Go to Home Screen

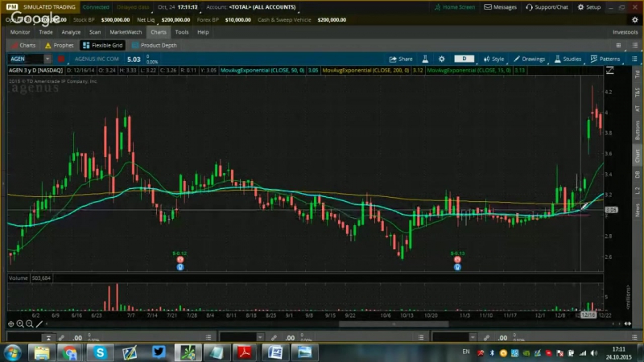click(455, 7)
